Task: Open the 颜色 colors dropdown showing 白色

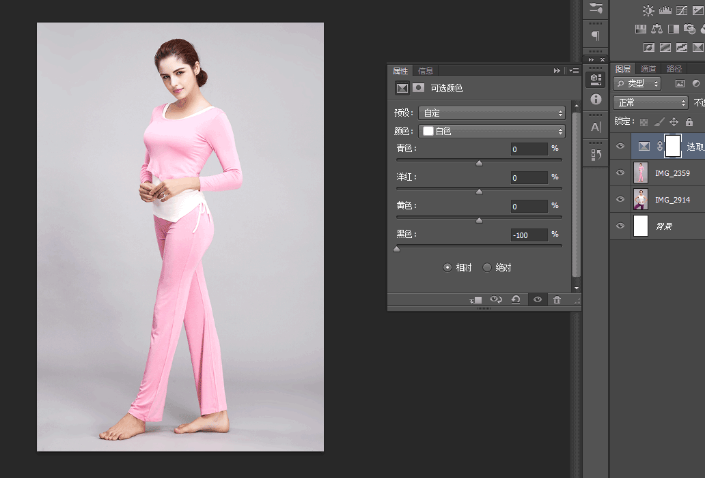Action: 491,131
